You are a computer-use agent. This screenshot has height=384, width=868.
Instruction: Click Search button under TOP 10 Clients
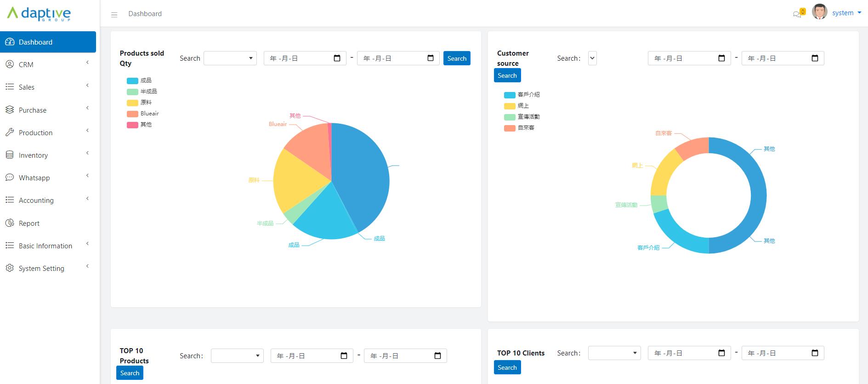pyautogui.click(x=507, y=367)
